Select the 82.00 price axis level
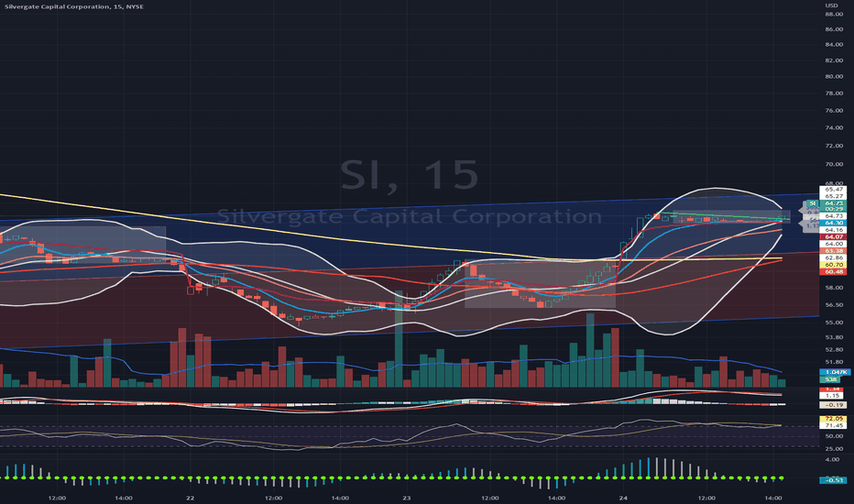 pos(834,60)
